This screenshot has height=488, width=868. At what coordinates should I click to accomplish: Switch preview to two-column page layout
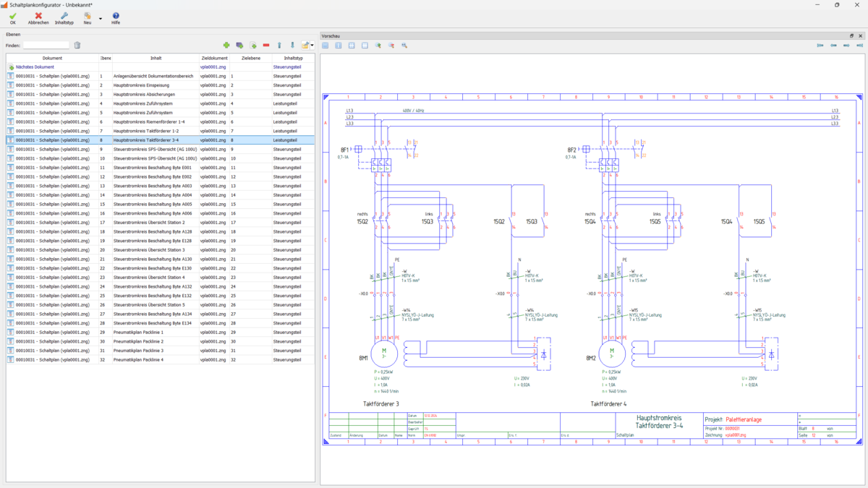[339, 46]
